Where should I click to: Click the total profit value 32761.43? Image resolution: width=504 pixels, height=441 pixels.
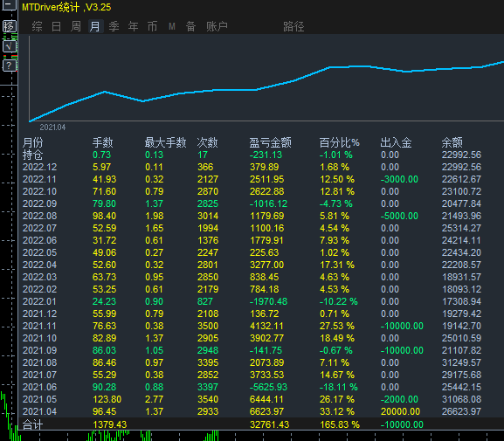click(269, 424)
